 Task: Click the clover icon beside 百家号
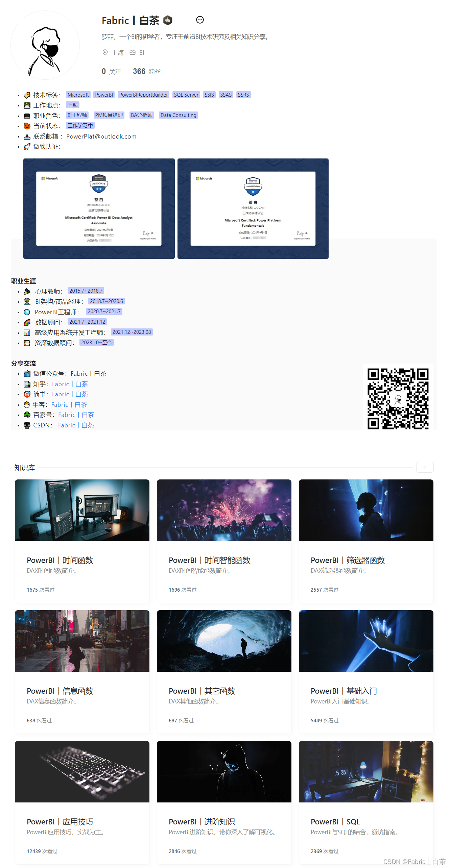point(27,415)
